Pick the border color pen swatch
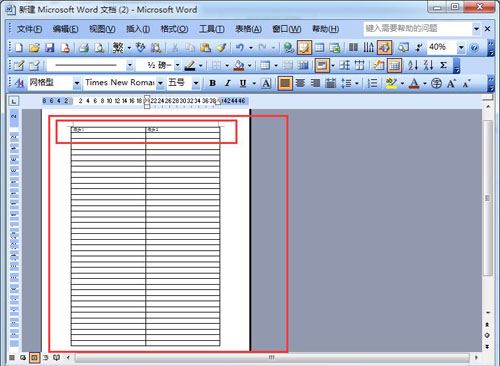The height and width of the screenshot is (366, 500). coord(190,65)
